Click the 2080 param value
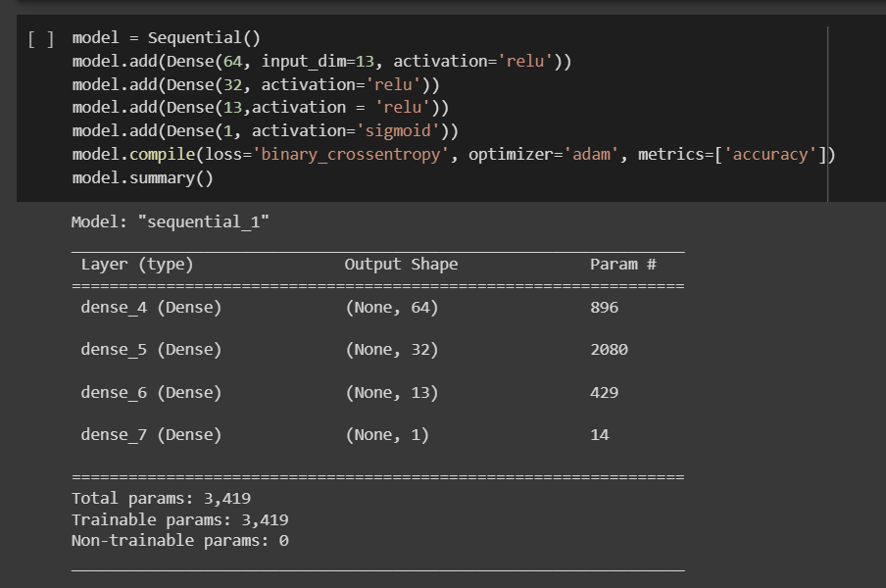This screenshot has height=588, width=886. point(610,350)
